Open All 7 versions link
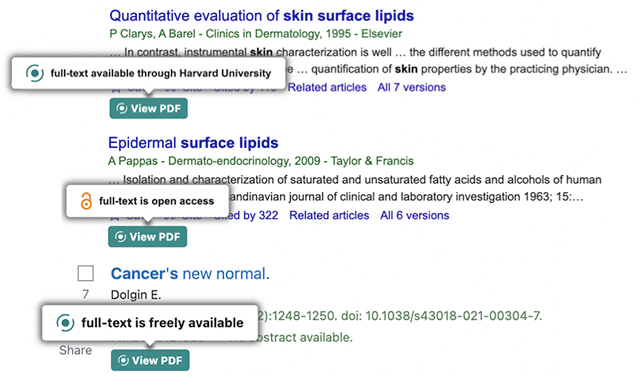640x385 pixels. coord(411,87)
